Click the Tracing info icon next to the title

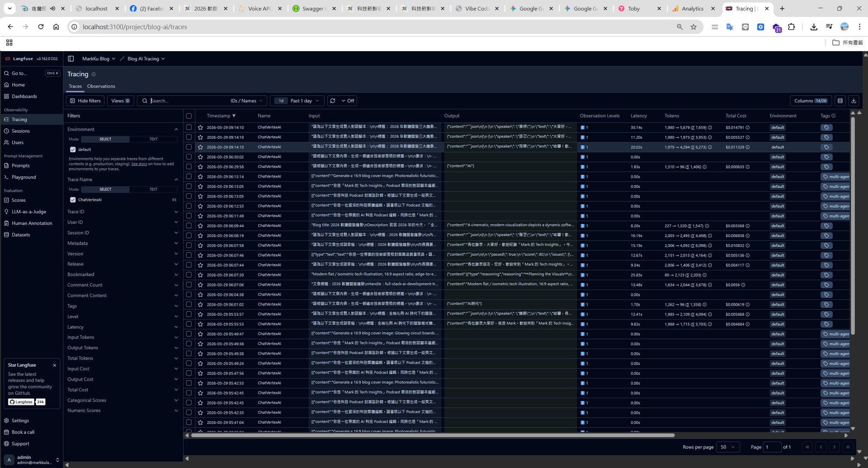click(94, 74)
